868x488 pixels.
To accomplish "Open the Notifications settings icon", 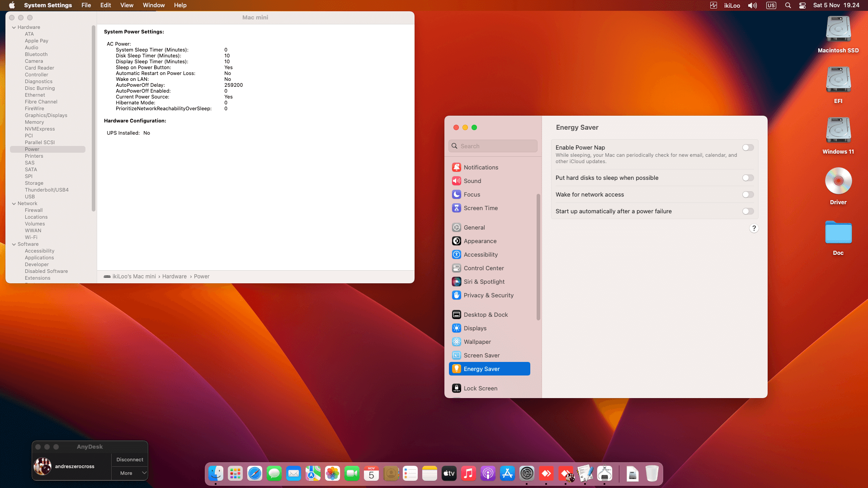I will [x=457, y=167].
